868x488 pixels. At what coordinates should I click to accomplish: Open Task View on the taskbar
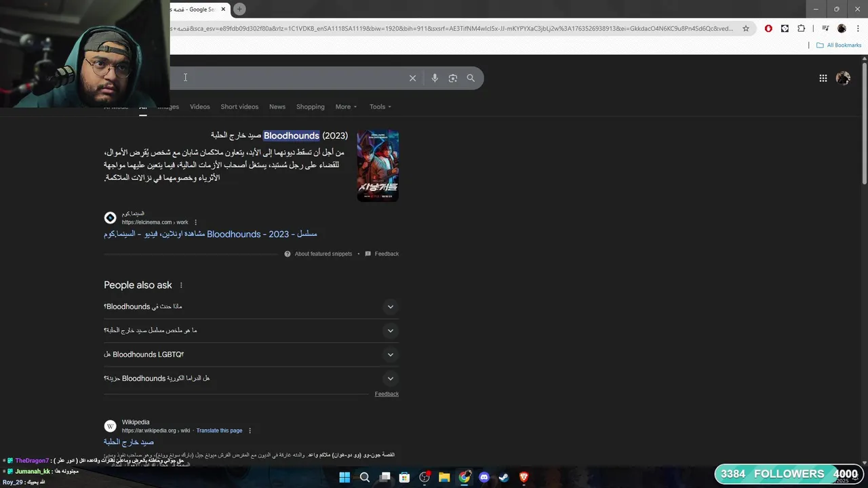[x=384, y=477]
